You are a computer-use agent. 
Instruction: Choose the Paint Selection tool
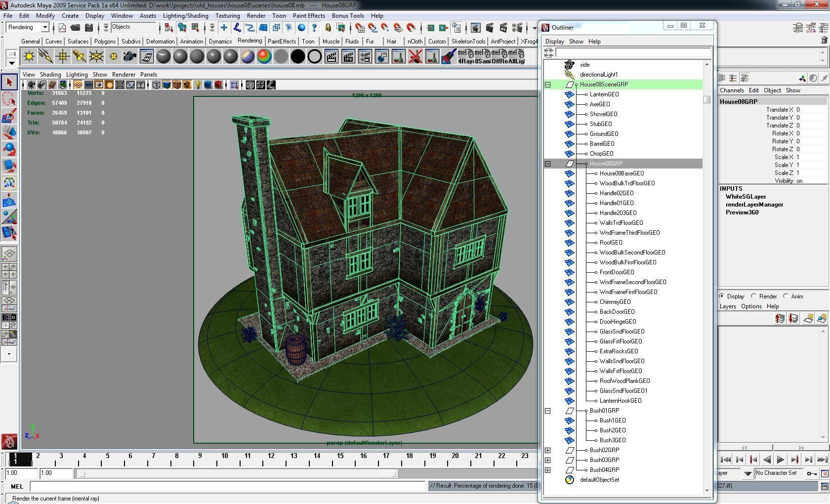(9, 116)
